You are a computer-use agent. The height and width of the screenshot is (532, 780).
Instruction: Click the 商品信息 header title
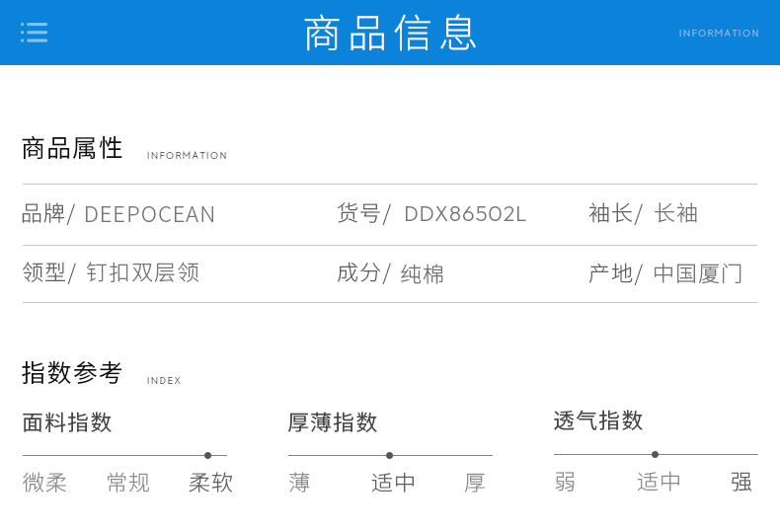click(391, 33)
